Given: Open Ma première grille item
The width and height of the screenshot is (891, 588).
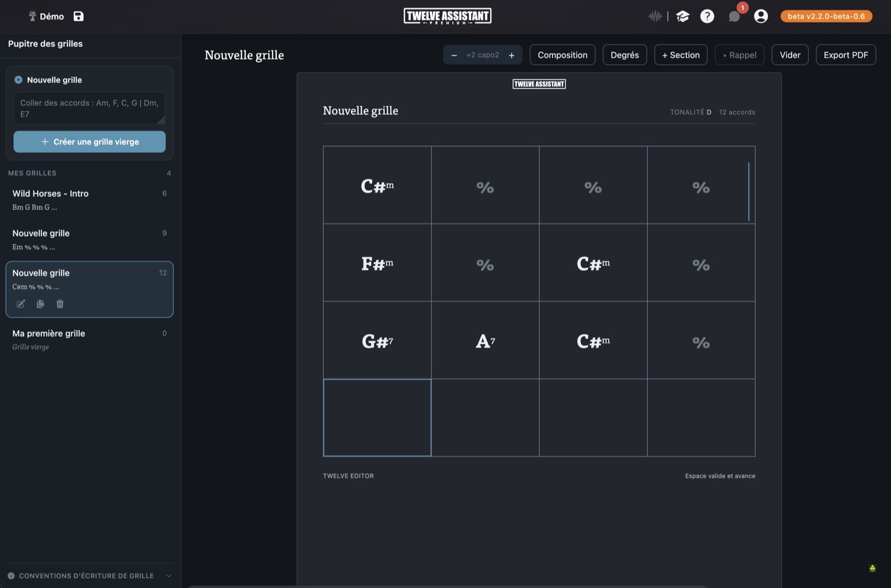Looking at the screenshot, I should pyautogui.click(x=90, y=340).
